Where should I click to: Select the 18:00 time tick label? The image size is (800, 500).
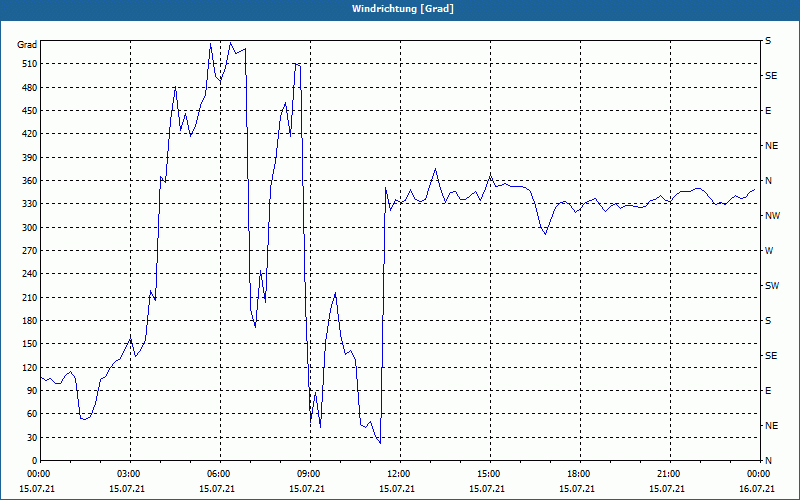580,474
